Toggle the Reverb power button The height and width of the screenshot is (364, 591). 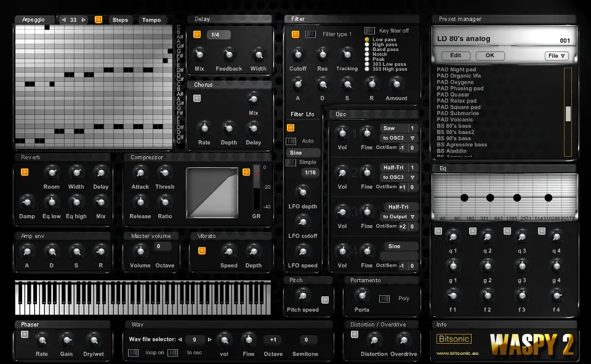click(25, 172)
